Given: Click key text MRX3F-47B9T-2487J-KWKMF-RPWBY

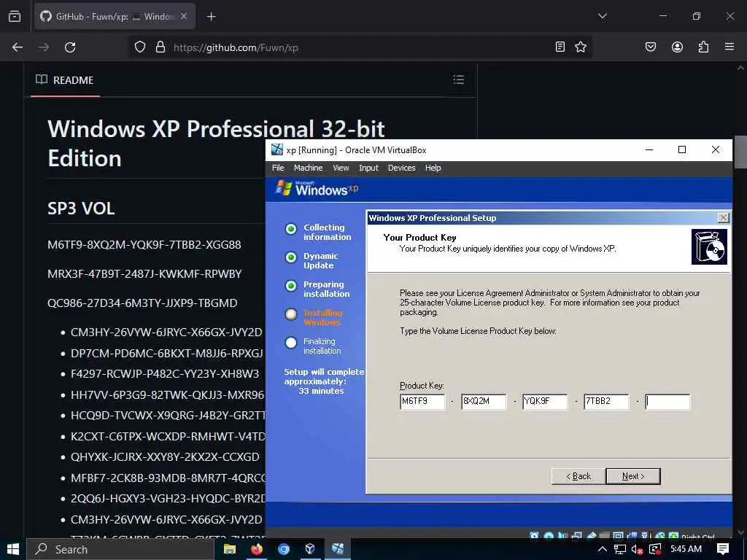Looking at the screenshot, I should [144, 274].
